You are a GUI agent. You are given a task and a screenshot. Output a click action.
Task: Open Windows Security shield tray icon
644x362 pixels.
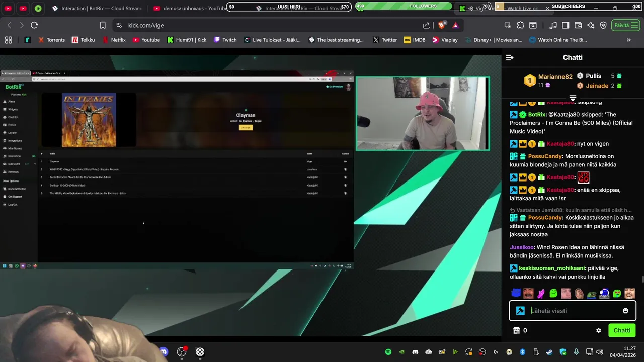(x=562, y=352)
